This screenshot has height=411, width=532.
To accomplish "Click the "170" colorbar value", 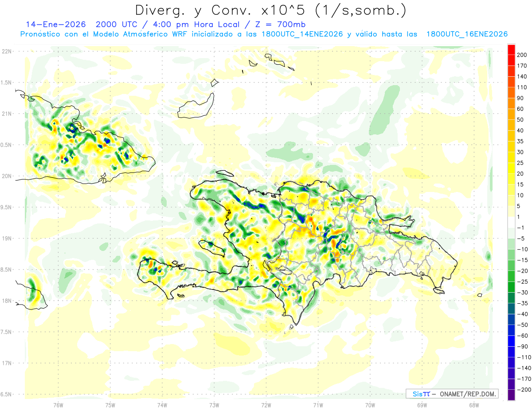I will [x=522, y=66].
